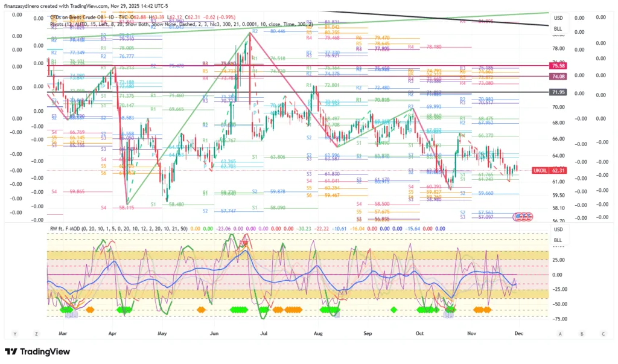Select the Z scale marker on the time axis
Viewport: 618px width, 364px height.
36,333
